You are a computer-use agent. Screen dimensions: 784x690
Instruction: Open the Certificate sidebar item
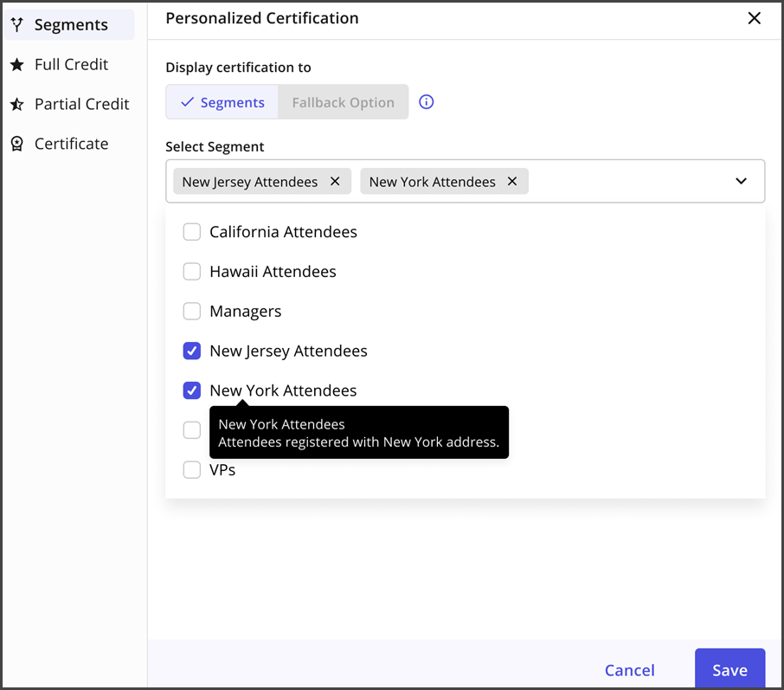[69, 144]
